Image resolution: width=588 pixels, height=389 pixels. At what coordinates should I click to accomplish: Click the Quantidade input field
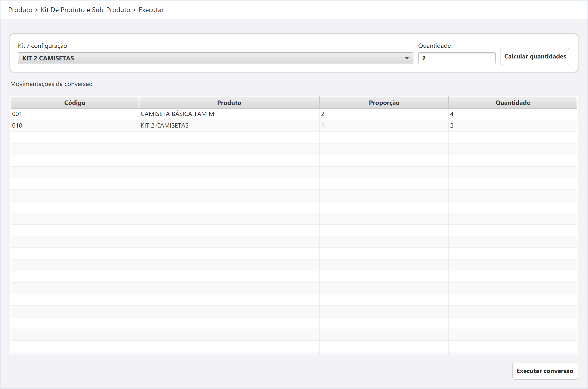pos(457,58)
